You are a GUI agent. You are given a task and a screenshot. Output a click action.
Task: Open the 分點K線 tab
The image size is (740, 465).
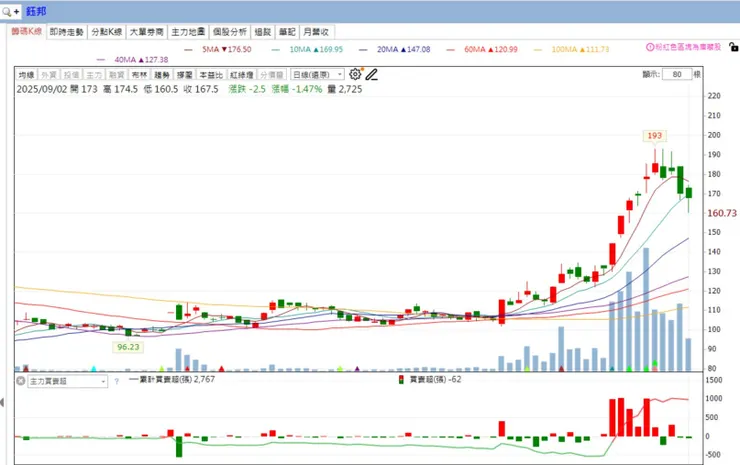pos(107,32)
